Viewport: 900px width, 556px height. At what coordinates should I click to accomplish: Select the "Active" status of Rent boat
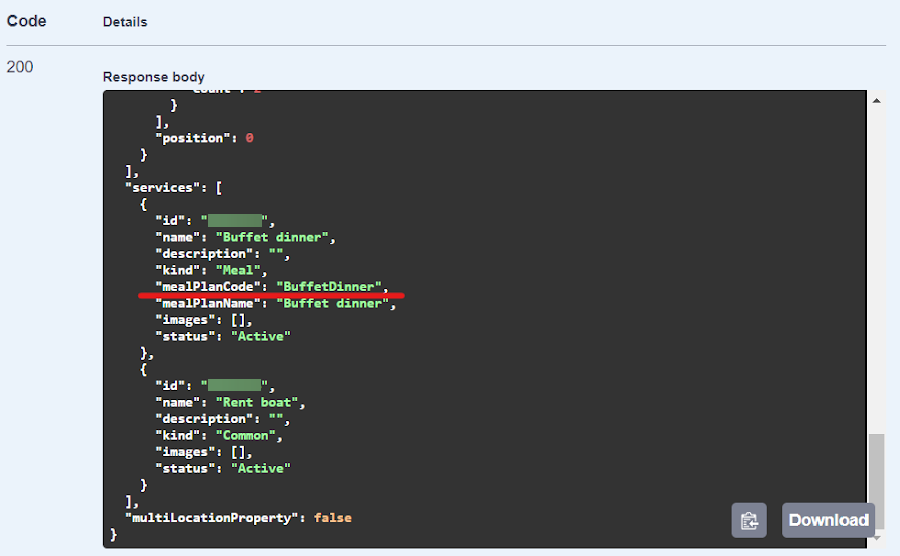(x=261, y=468)
